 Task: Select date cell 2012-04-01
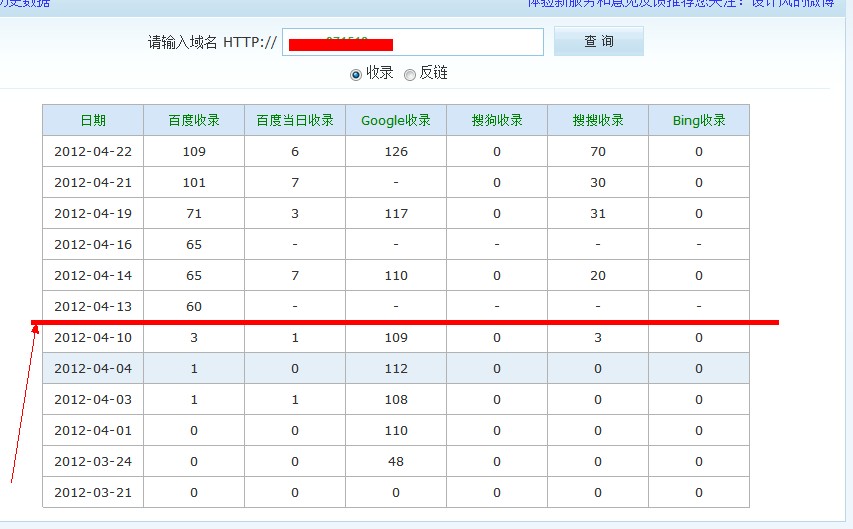click(x=93, y=430)
